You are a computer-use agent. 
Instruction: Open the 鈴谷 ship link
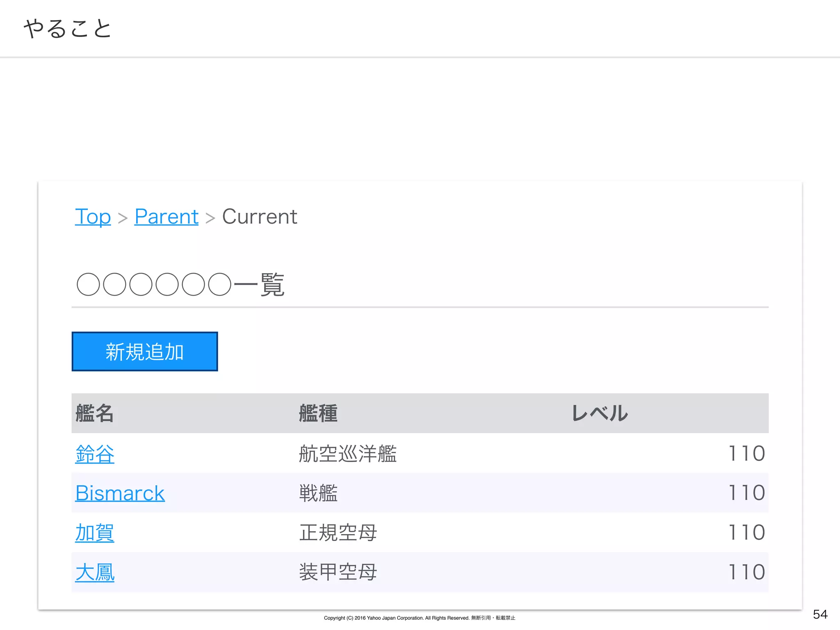click(x=95, y=454)
